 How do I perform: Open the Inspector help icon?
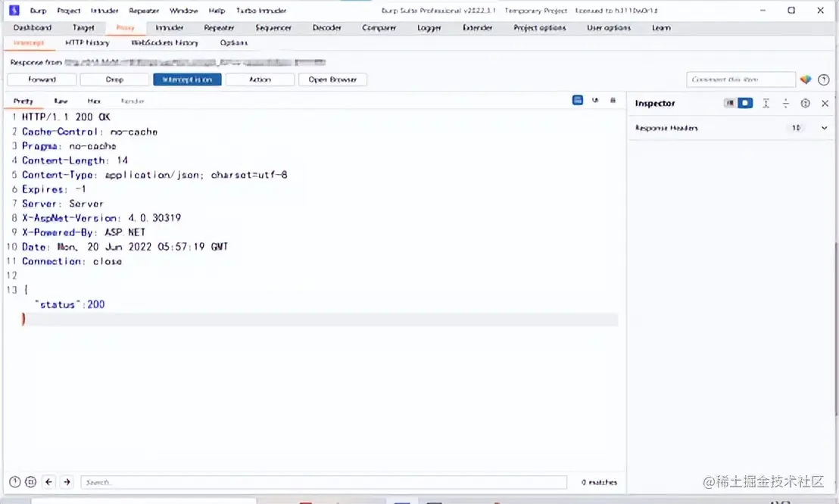point(805,103)
